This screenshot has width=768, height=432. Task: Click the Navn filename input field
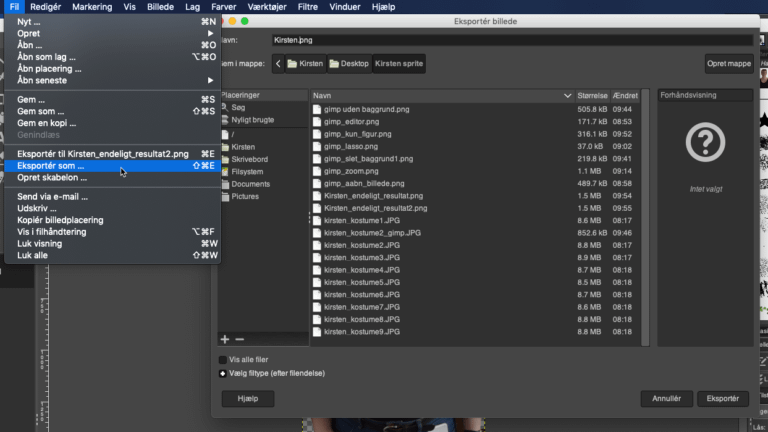pyautogui.click(x=510, y=40)
